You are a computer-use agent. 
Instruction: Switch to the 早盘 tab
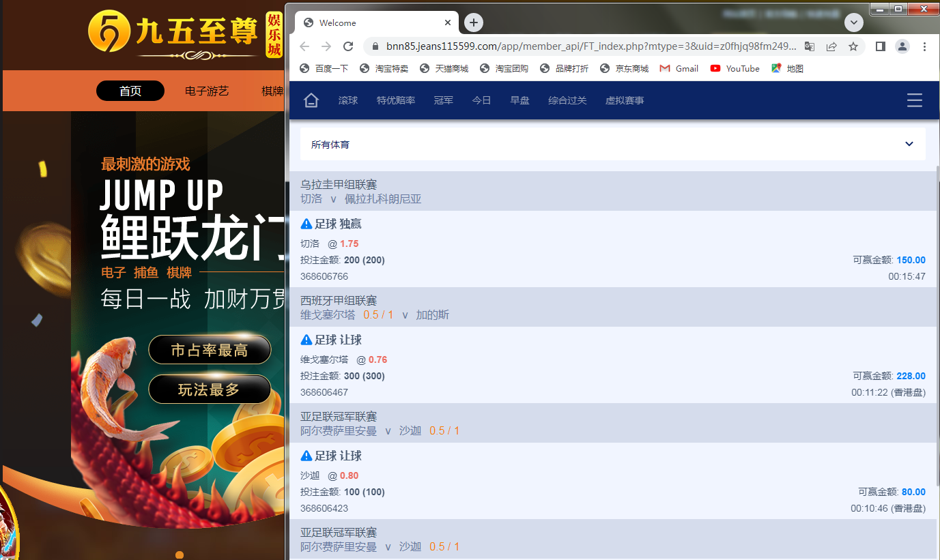pos(520,100)
